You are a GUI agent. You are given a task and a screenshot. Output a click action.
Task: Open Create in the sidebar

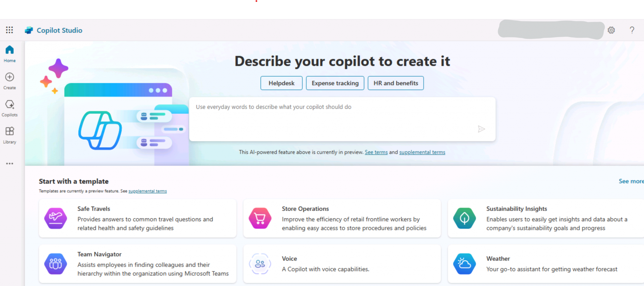click(9, 81)
